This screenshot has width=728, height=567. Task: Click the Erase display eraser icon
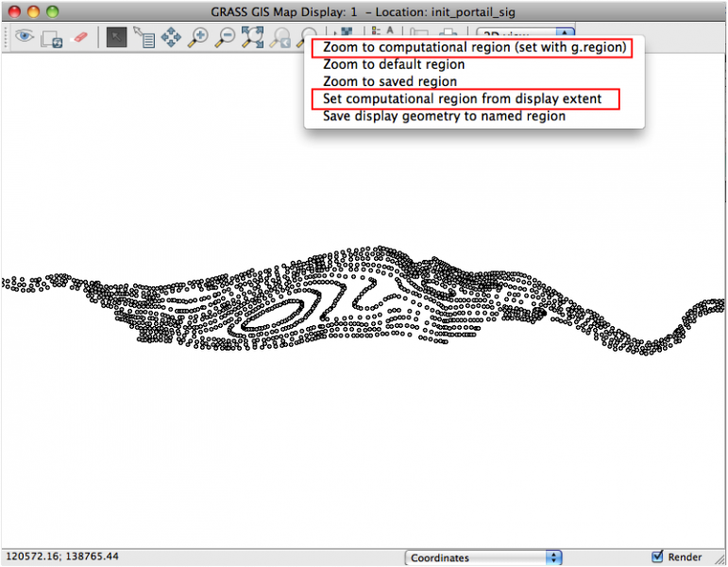pyautogui.click(x=79, y=38)
